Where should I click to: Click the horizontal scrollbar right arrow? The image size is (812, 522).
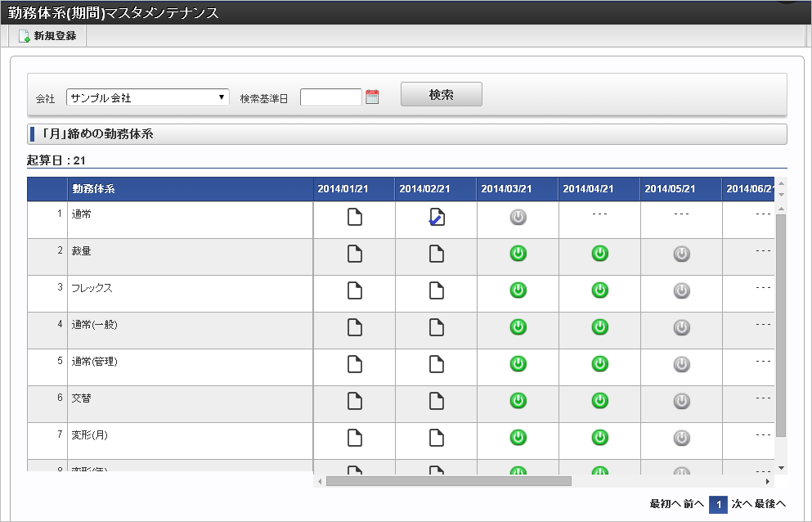[x=768, y=482]
